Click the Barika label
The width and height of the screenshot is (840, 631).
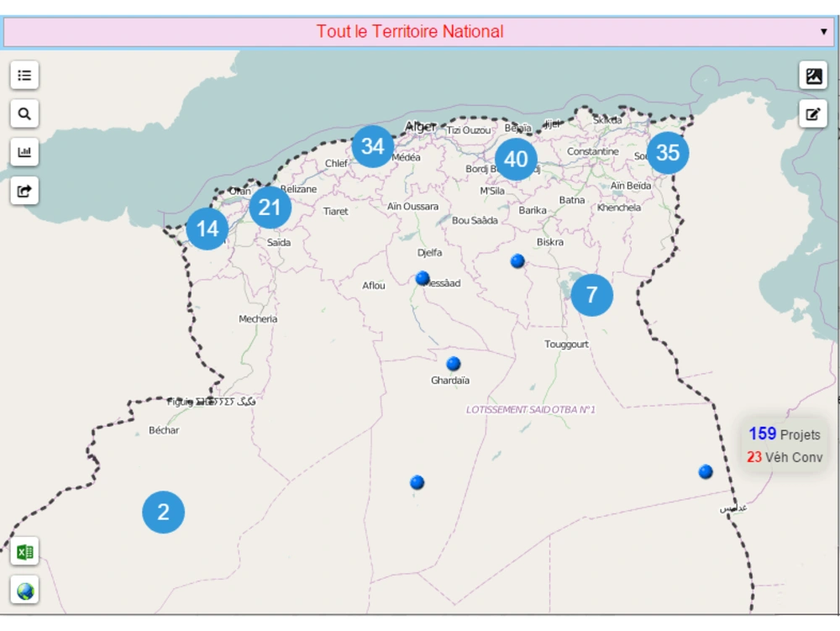[x=533, y=211]
